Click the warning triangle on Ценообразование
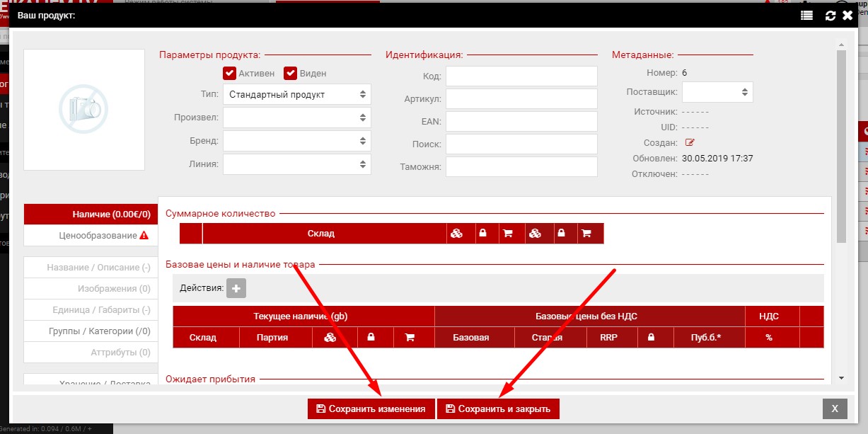This screenshot has width=868, height=434. click(144, 236)
